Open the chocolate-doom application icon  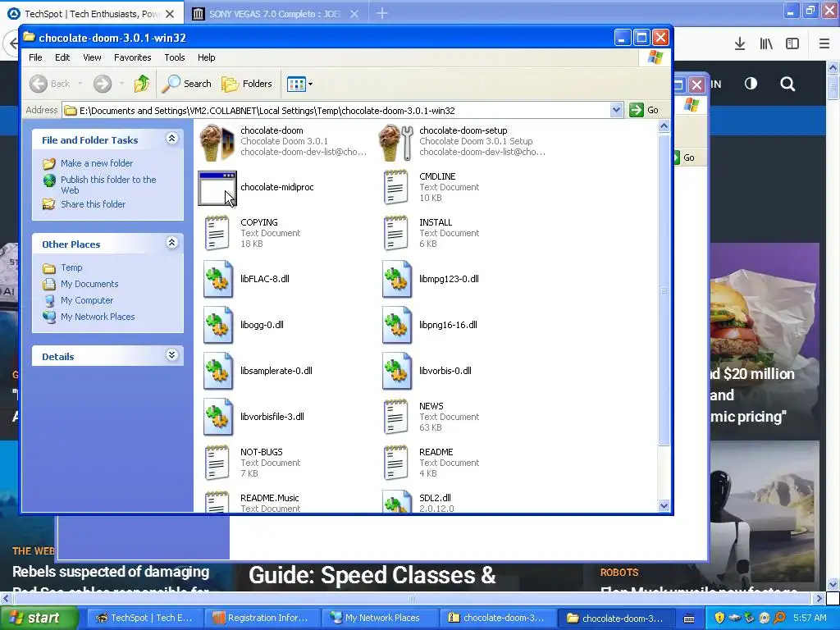pos(217,142)
